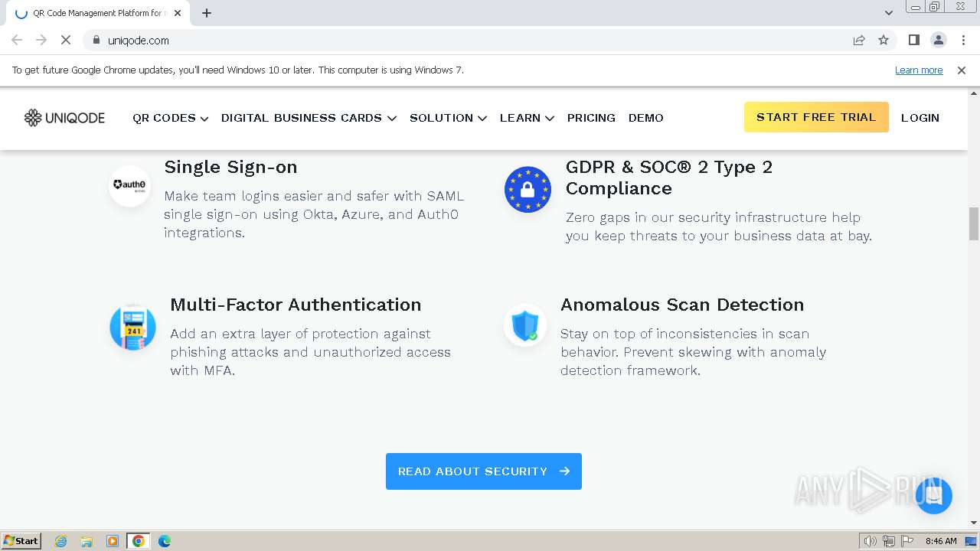Click the scrollbar up arrow
Image resolution: width=980 pixels, height=551 pixels.
(x=974, y=93)
